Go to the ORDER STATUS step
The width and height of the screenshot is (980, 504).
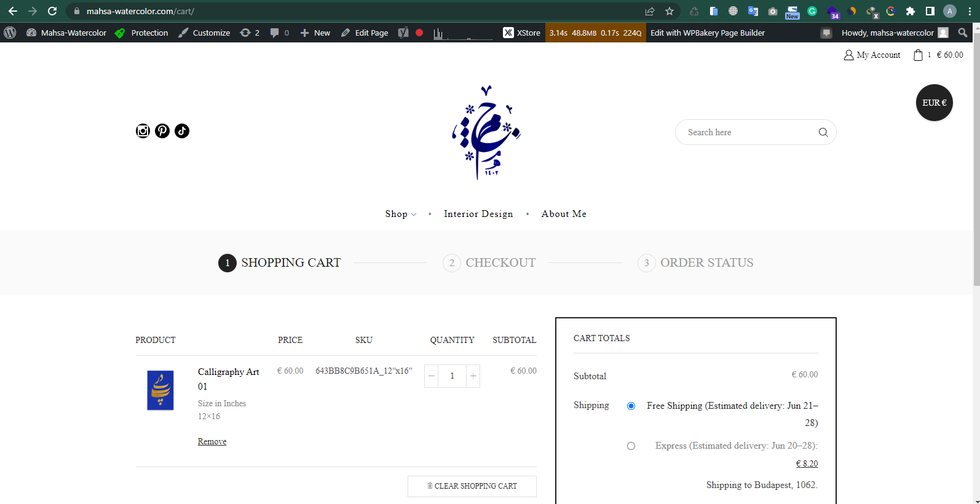tap(695, 263)
